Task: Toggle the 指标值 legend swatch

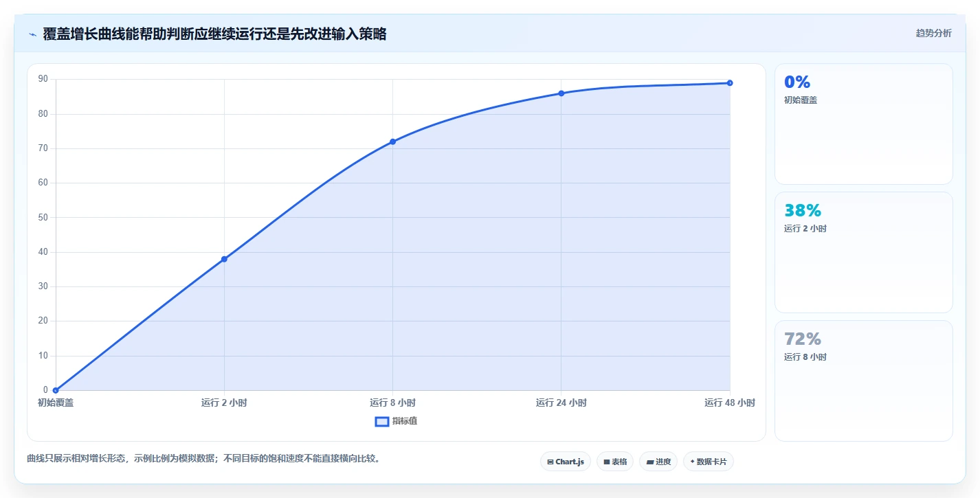Action: pyautogui.click(x=382, y=421)
